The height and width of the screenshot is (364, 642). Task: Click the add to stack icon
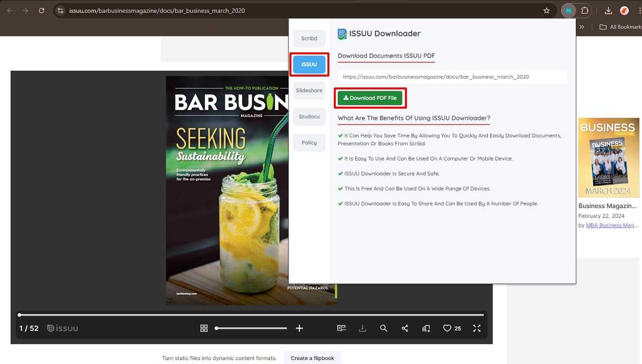pos(426,328)
